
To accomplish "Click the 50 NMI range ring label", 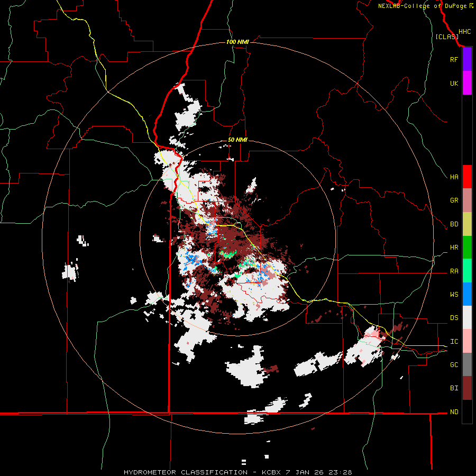I will coord(237,140).
